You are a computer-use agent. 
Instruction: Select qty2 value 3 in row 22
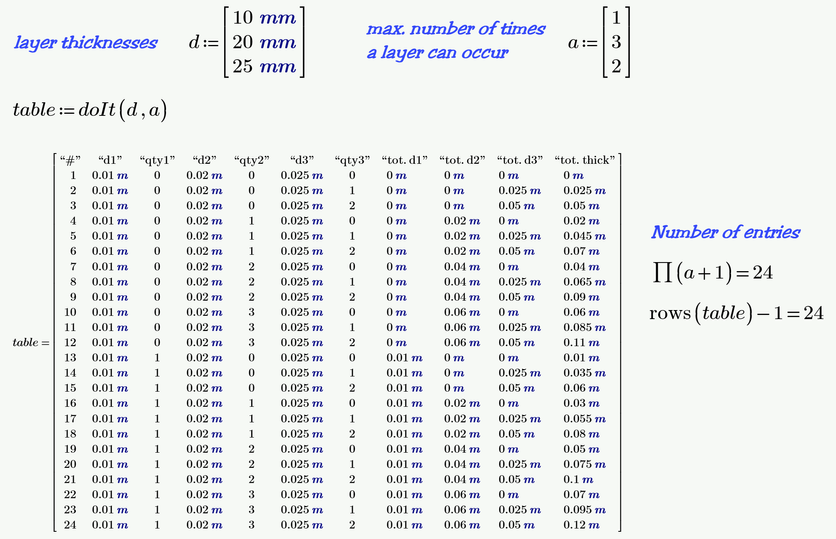pos(252,494)
